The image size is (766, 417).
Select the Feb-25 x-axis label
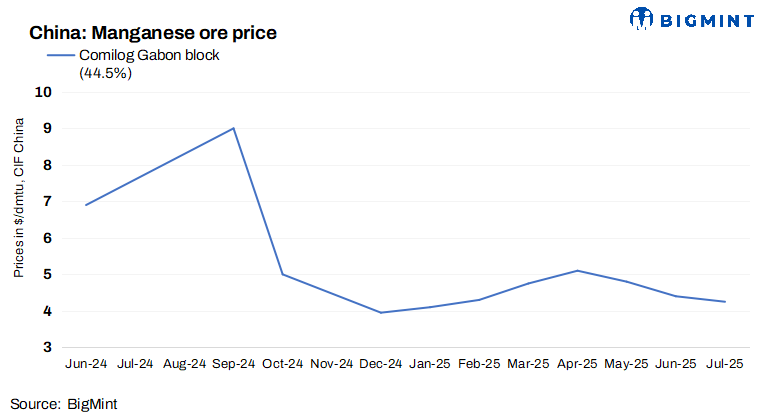pyautogui.click(x=478, y=365)
